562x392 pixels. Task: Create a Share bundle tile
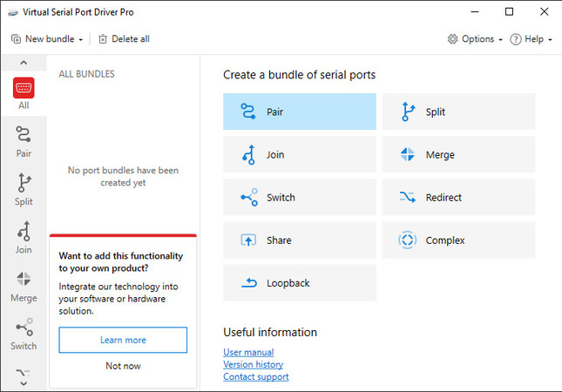pyautogui.click(x=299, y=240)
